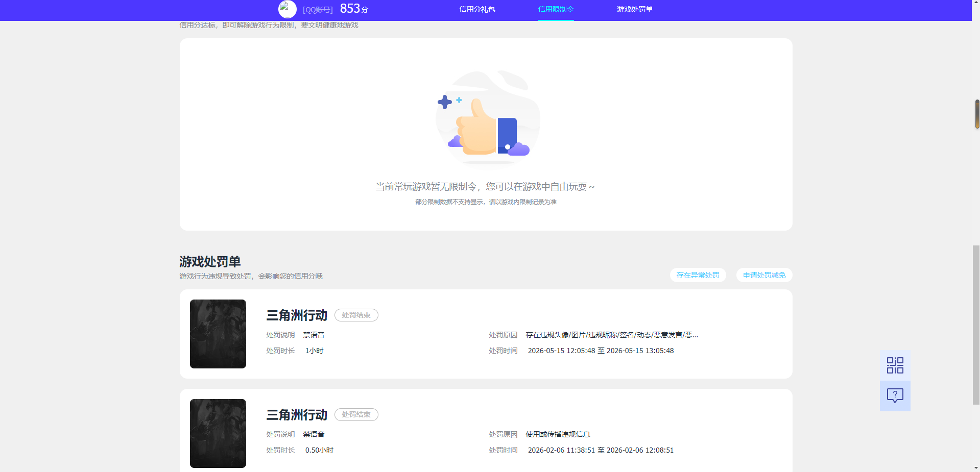Screen dimensions: 980x472
Task: Click the user avatar in header
Action: pyautogui.click(x=287, y=9)
